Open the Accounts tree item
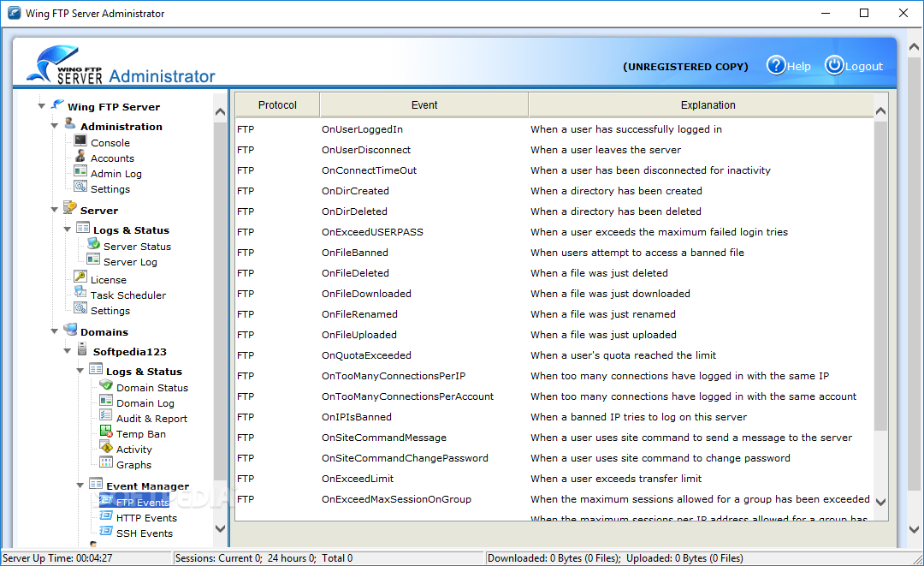 pos(113,158)
